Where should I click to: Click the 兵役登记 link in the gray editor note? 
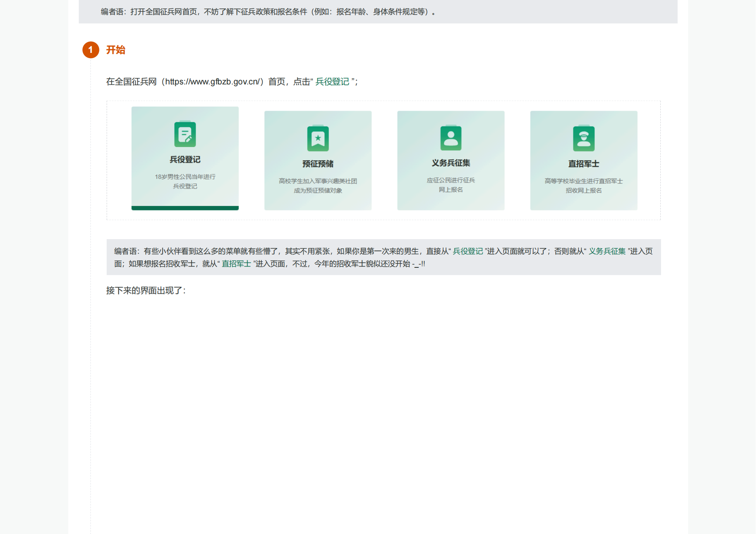(467, 251)
